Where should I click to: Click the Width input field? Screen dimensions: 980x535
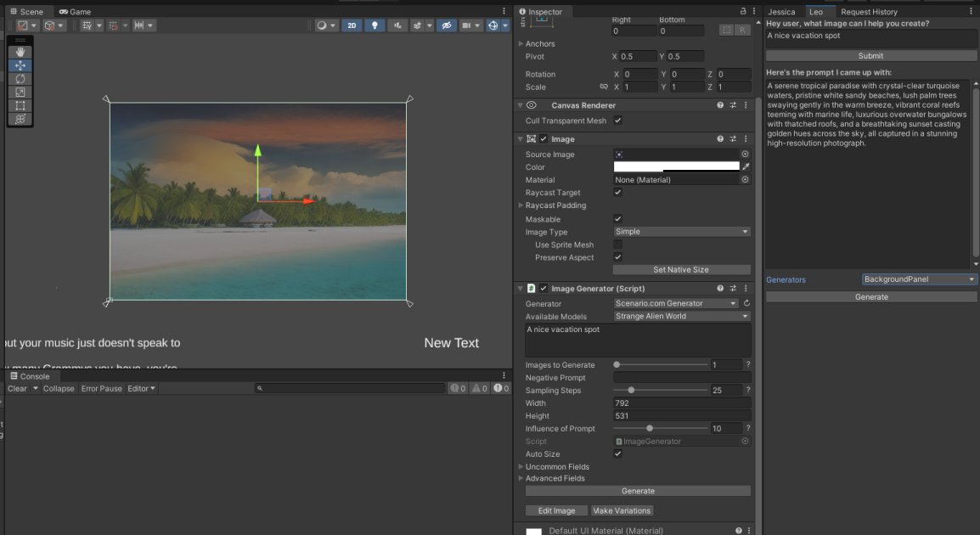pyautogui.click(x=681, y=403)
